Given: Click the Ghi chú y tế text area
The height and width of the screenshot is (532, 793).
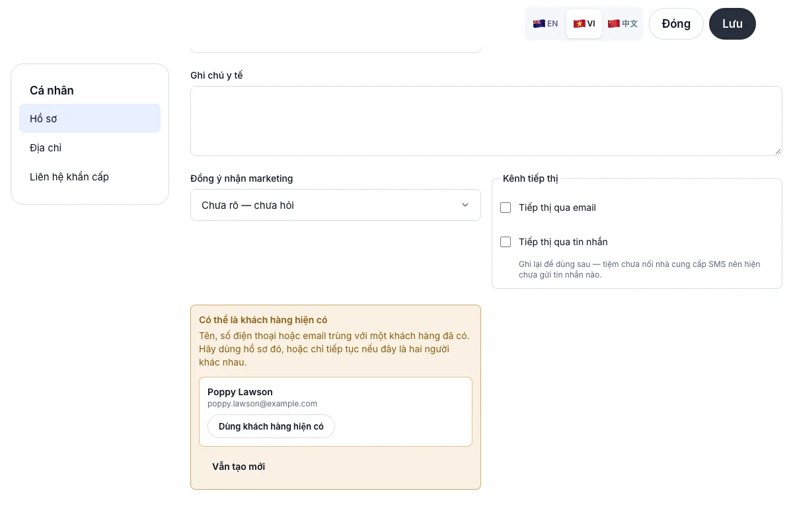Looking at the screenshot, I should point(486,121).
